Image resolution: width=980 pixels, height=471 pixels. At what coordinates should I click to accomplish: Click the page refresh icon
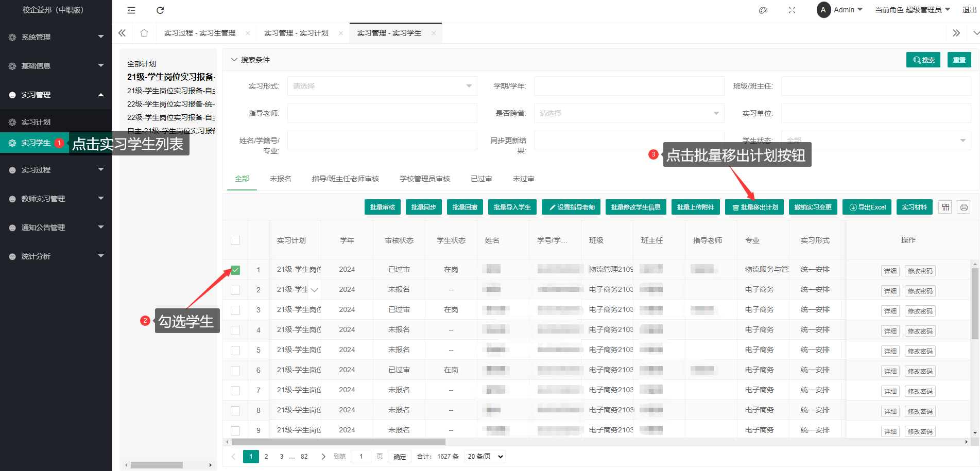click(160, 10)
